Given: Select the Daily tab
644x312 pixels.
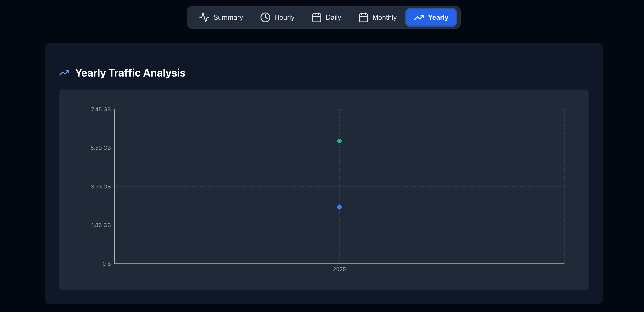Looking at the screenshot, I should (333, 17).
